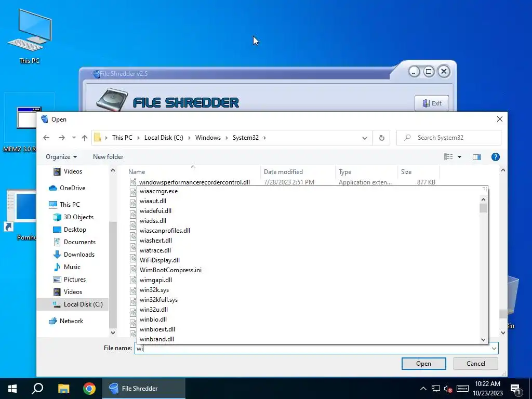
Task: Open the notification center
Action: point(516,389)
